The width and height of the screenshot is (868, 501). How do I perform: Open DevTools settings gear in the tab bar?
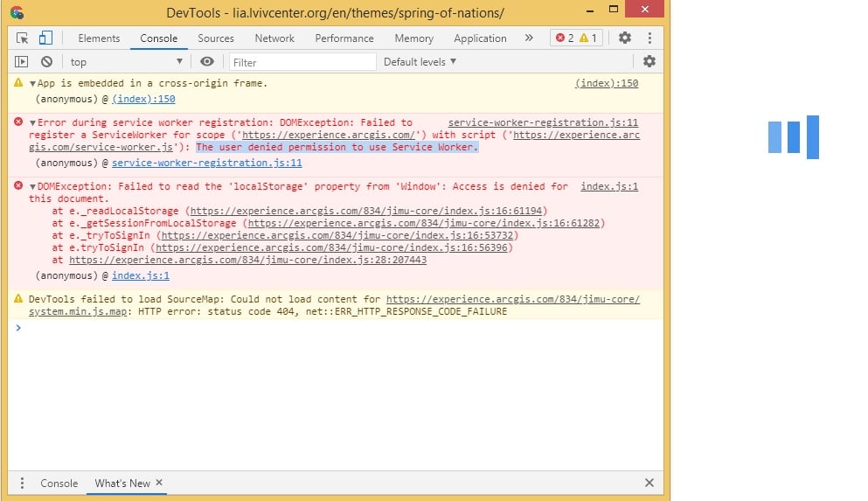pos(624,38)
